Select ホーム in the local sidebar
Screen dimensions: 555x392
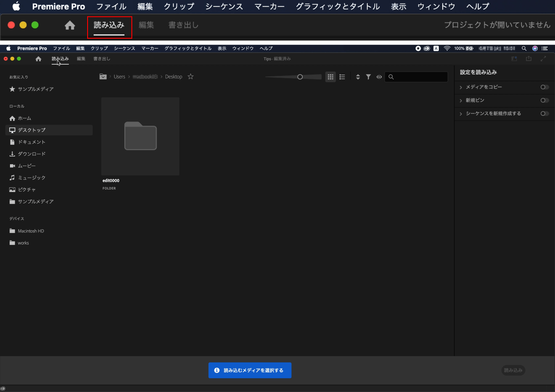click(20, 118)
